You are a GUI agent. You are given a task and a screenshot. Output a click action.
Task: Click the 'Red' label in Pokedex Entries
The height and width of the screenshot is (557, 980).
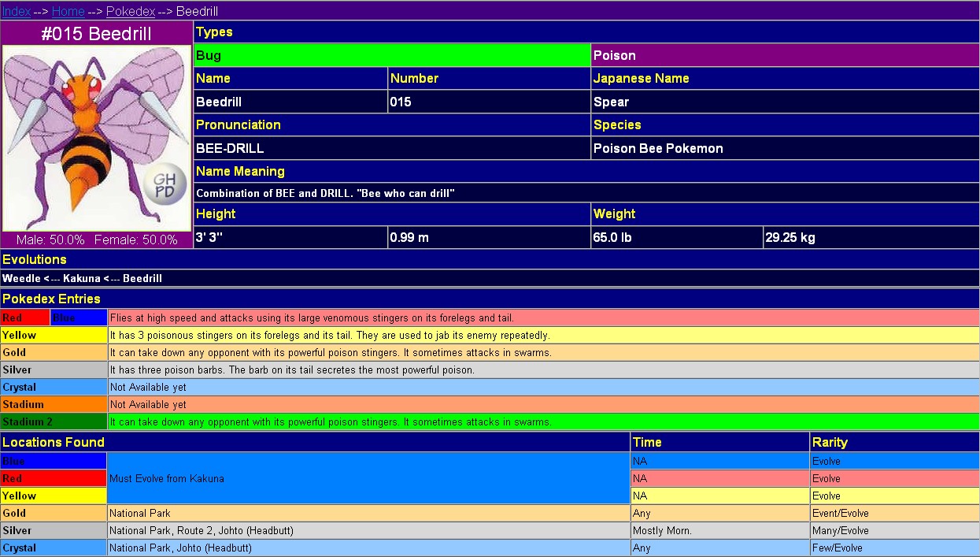[x=25, y=317]
